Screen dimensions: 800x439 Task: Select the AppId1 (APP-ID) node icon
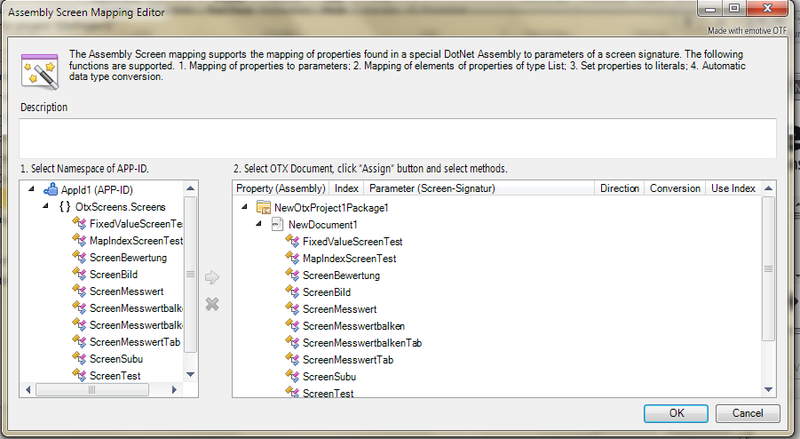(x=50, y=189)
